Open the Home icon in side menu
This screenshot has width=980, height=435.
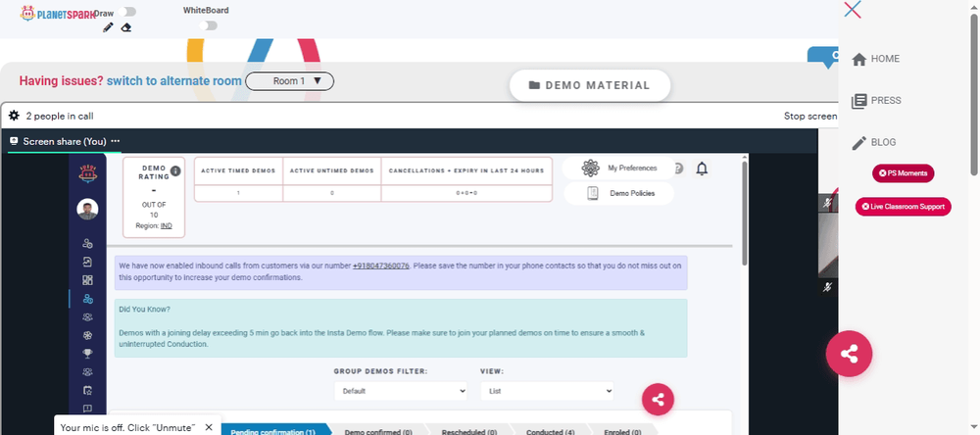(x=859, y=60)
